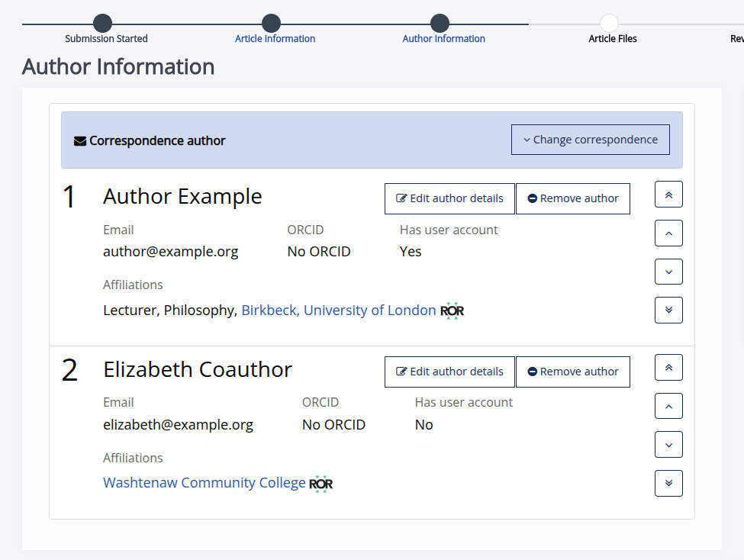
Task: Remove author Elizabeth Coauthor
Action: coord(573,372)
